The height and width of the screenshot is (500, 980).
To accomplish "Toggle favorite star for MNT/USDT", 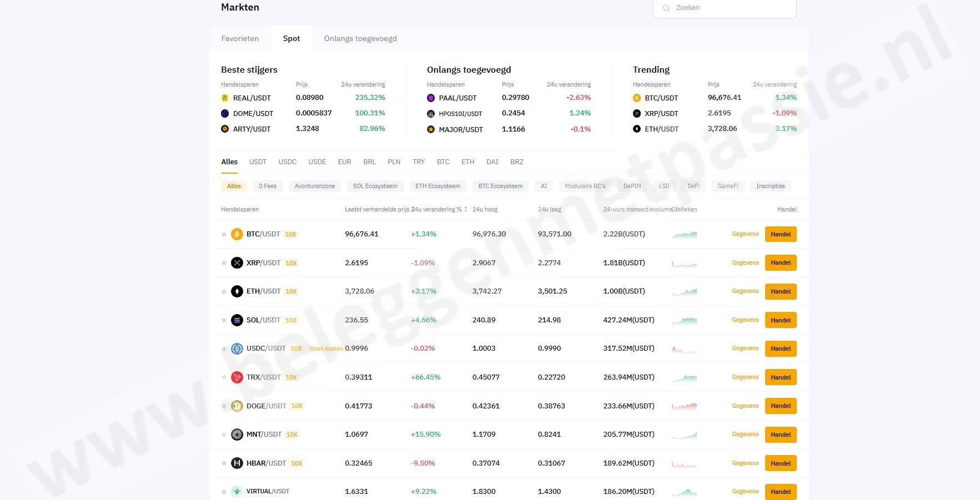I will coord(224,435).
